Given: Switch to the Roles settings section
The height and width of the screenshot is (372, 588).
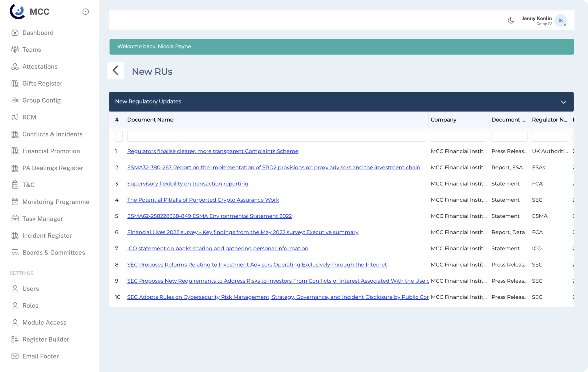Looking at the screenshot, I should (30, 305).
